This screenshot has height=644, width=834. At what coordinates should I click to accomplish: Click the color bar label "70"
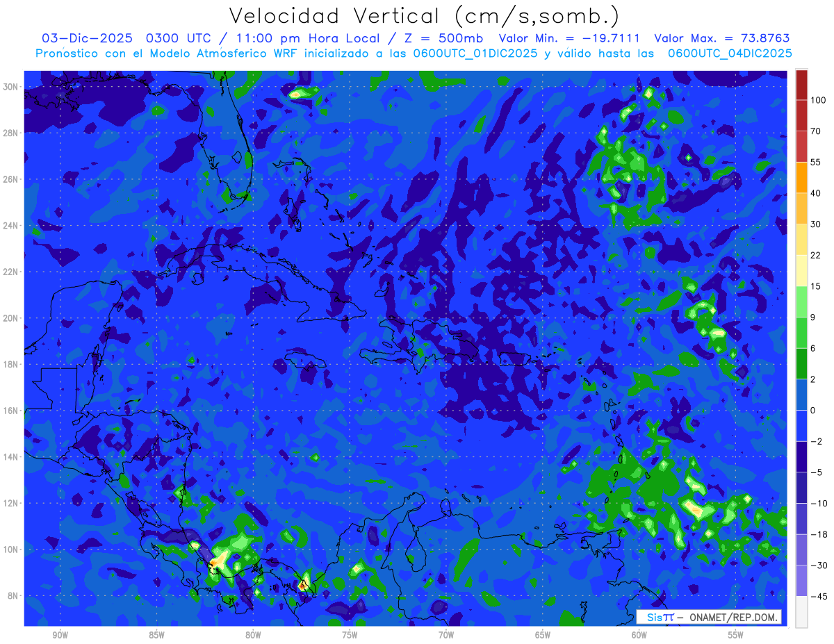coord(816,131)
